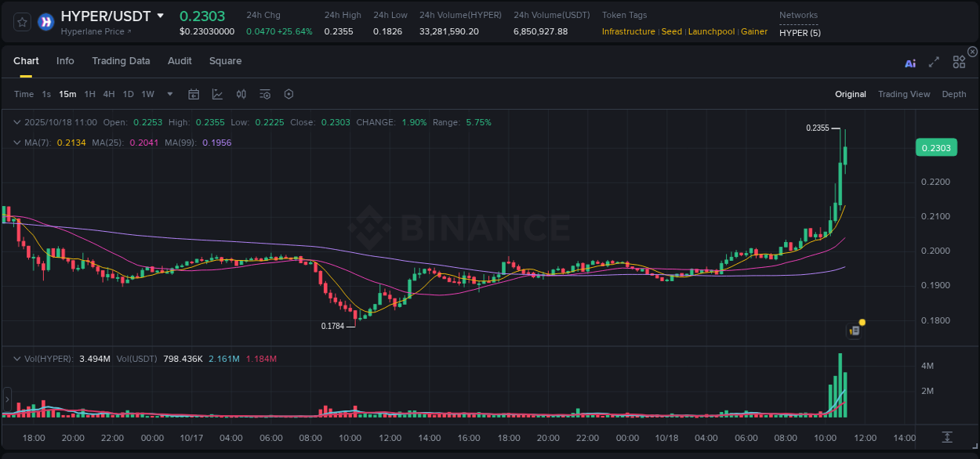Switch to the Trading Data tab
Screen dimensions: 980x459
[121, 60]
